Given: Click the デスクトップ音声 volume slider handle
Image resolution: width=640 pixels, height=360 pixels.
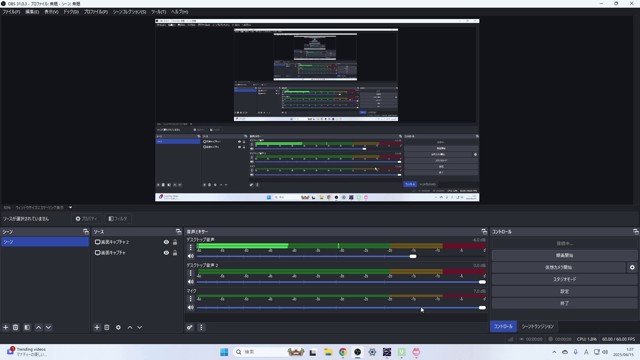Looking at the screenshot, I should (x=413, y=256).
